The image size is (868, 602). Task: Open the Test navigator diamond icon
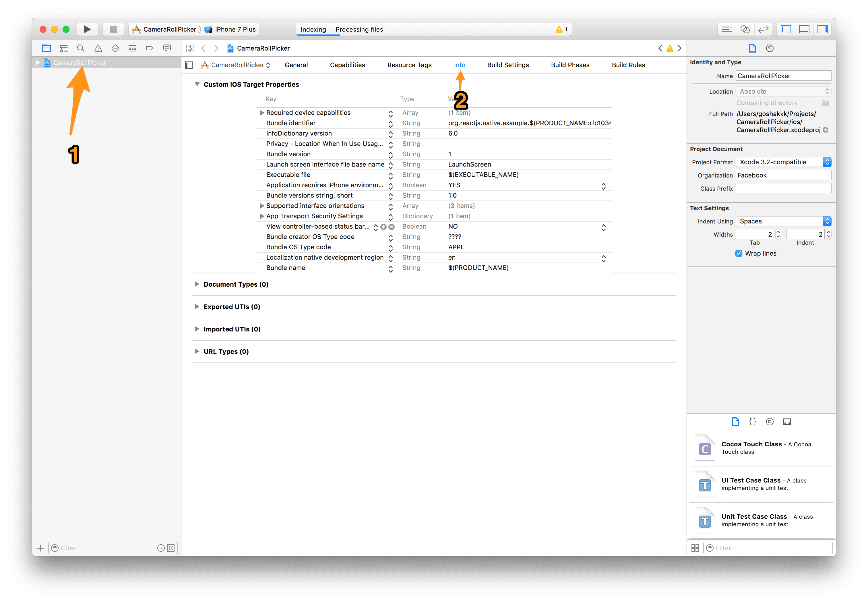115,48
